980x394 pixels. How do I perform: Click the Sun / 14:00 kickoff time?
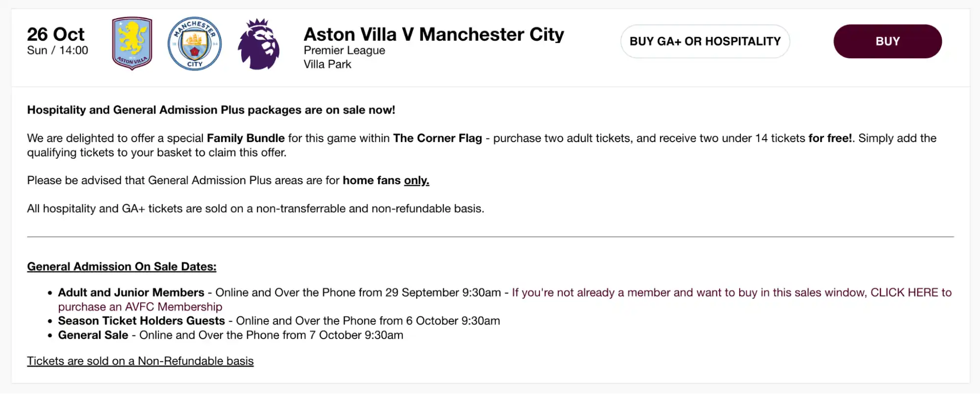57,50
